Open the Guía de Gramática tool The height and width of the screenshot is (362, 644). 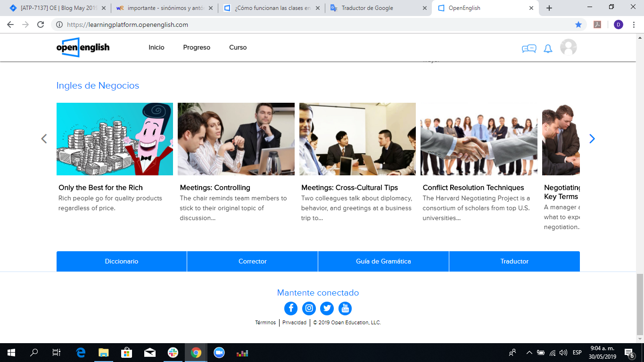click(x=383, y=261)
